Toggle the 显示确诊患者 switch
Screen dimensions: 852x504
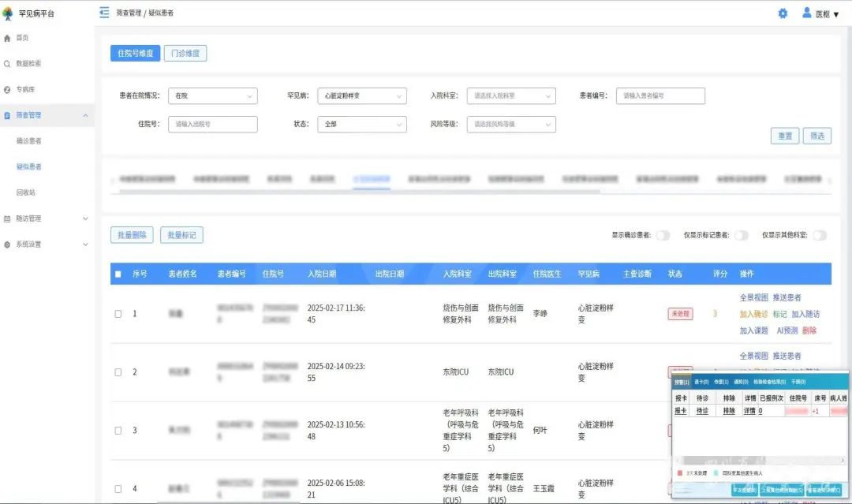(x=663, y=235)
